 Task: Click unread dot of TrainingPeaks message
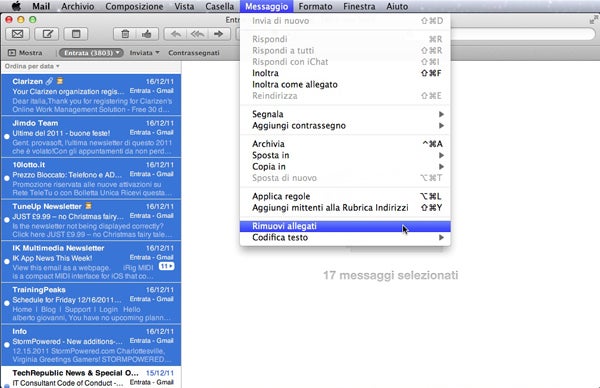tap(7, 303)
